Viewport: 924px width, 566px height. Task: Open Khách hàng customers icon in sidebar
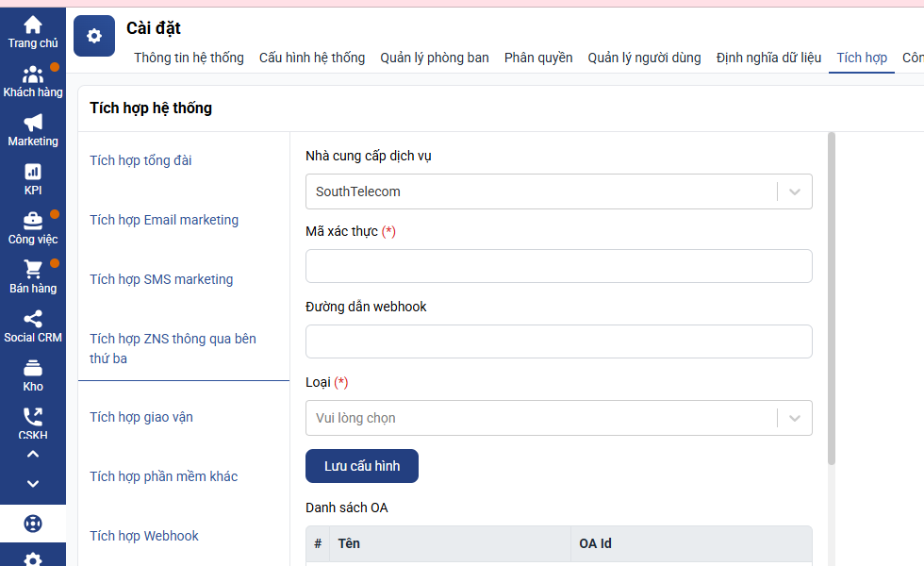[x=33, y=75]
